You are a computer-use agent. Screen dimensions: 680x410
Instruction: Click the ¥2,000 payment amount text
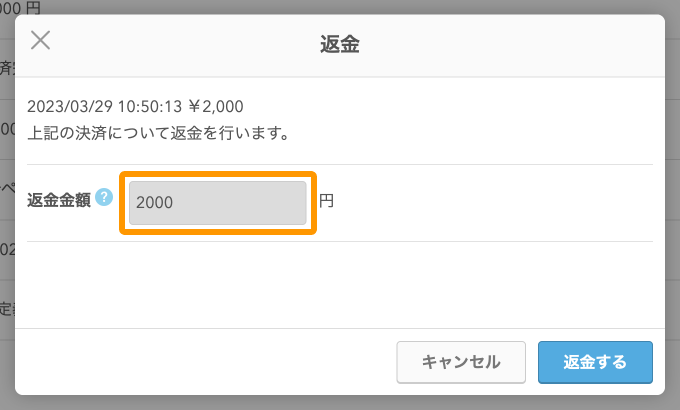(x=216, y=106)
